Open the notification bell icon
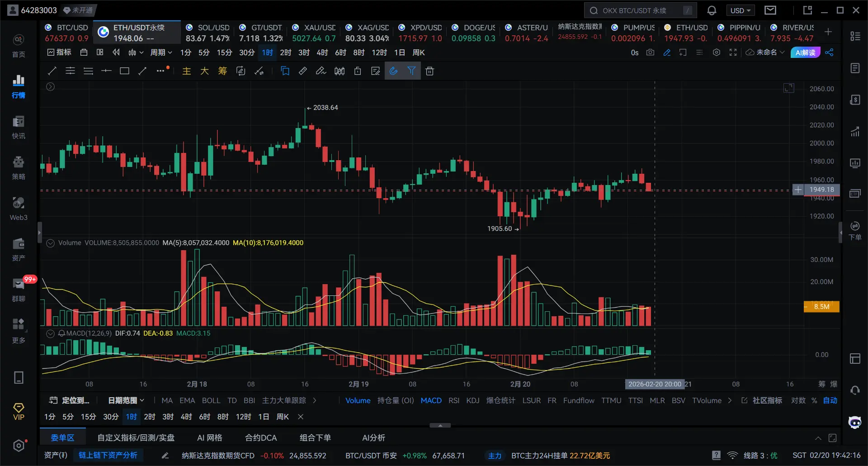Viewport: 868px width, 466px height. [x=712, y=10]
